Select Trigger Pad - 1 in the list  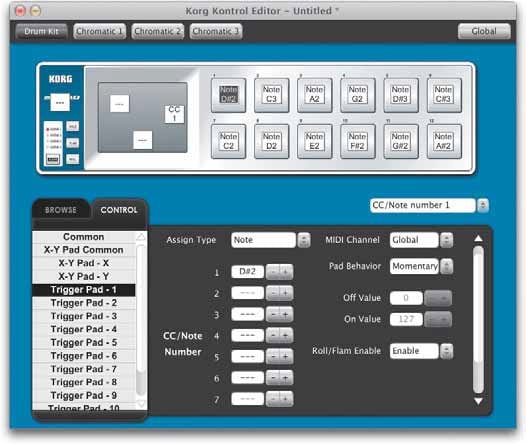pos(84,290)
